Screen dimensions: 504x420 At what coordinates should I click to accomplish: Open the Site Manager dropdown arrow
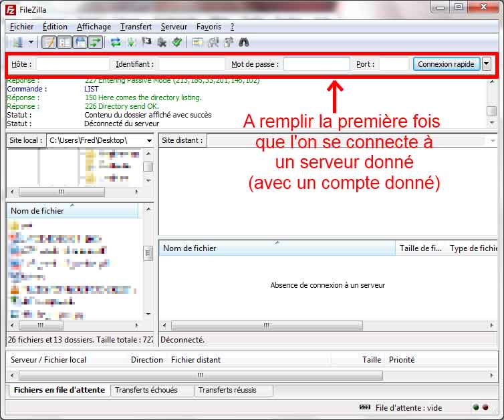click(x=31, y=42)
